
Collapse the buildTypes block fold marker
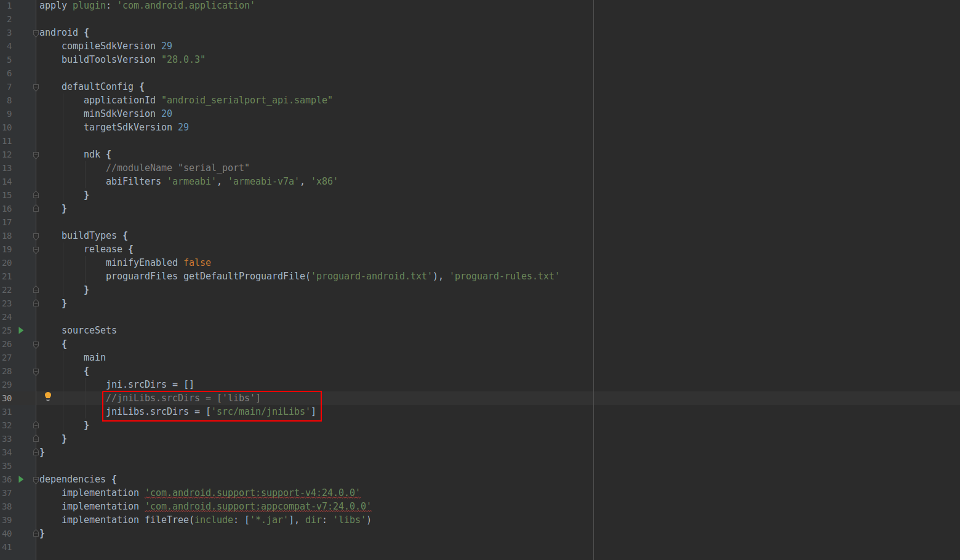tap(36, 236)
